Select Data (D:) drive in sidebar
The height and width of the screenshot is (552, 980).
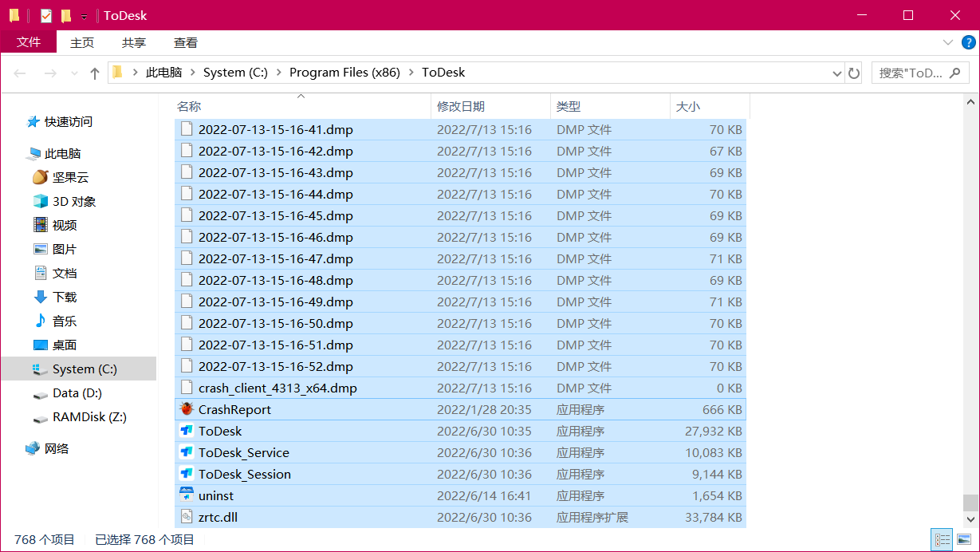coord(67,392)
